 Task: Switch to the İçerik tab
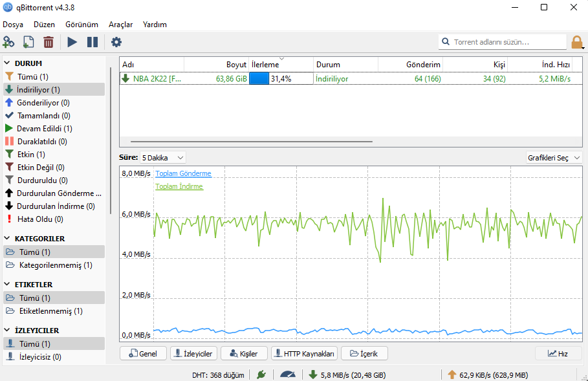[x=364, y=353]
